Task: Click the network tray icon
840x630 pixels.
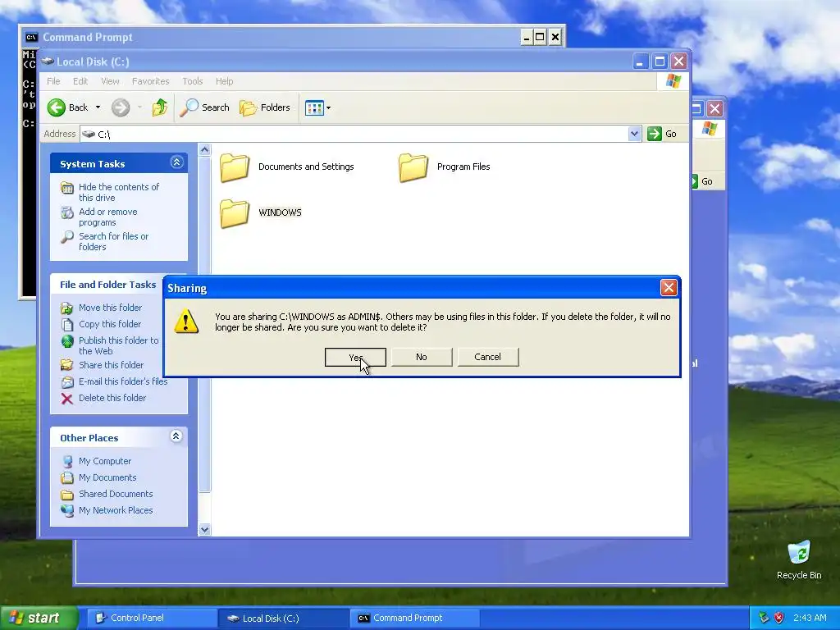Action: pyautogui.click(x=764, y=618)
